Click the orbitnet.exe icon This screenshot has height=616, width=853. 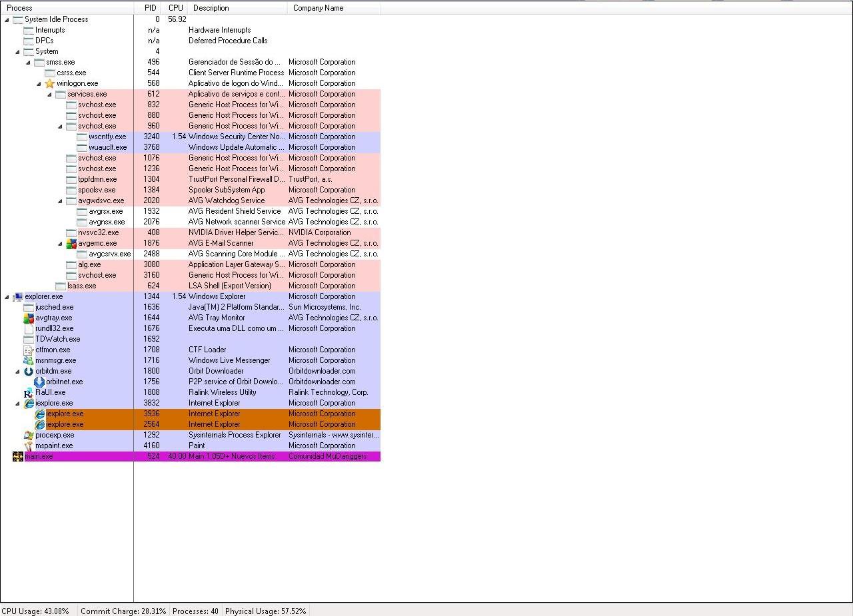click(39, 382)
